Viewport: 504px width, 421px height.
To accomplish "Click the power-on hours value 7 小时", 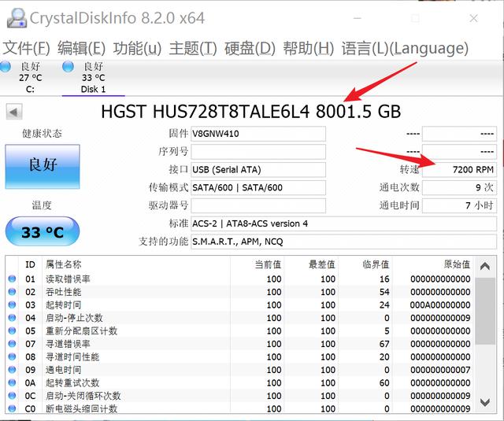I will click(459, 205).
